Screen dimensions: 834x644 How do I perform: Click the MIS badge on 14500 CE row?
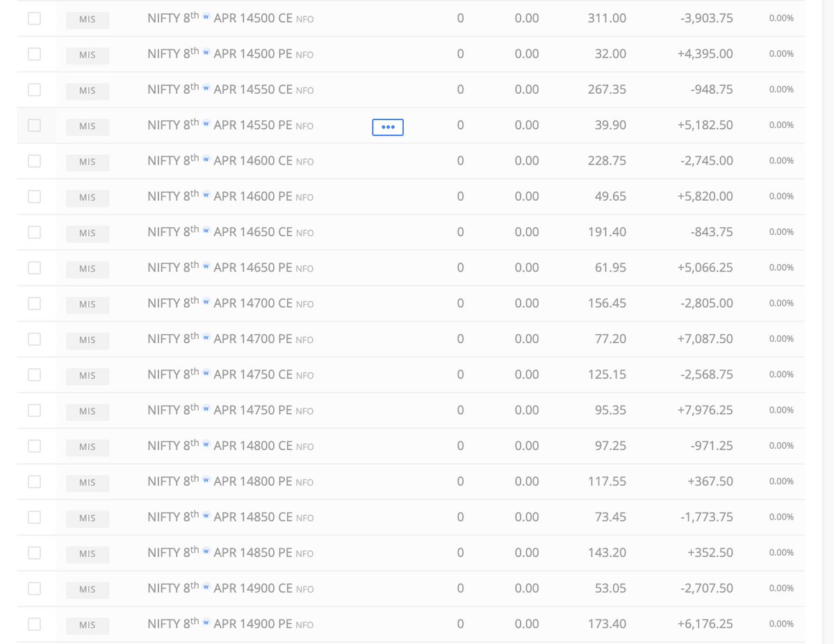coord(88,20)
